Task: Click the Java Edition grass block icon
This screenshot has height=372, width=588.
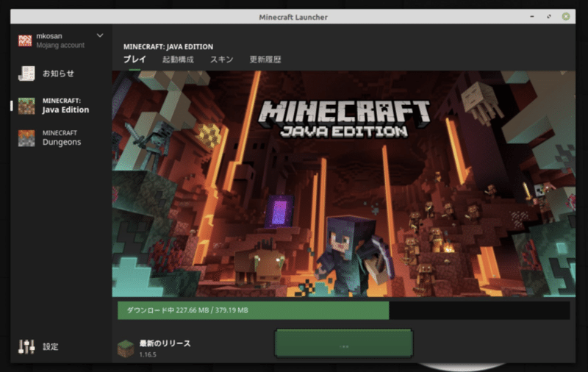Action: click(26, 106)
